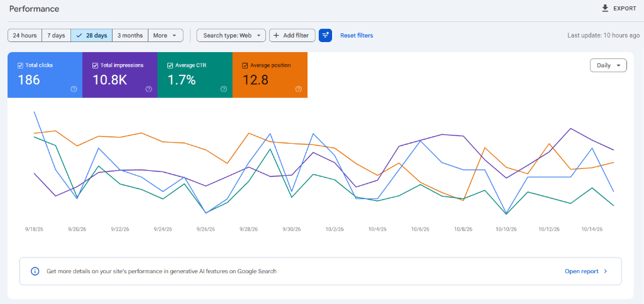This screenshot has width=644, height=304.
Task: Click the generative AI features banner text
Action: click(162, 271)
